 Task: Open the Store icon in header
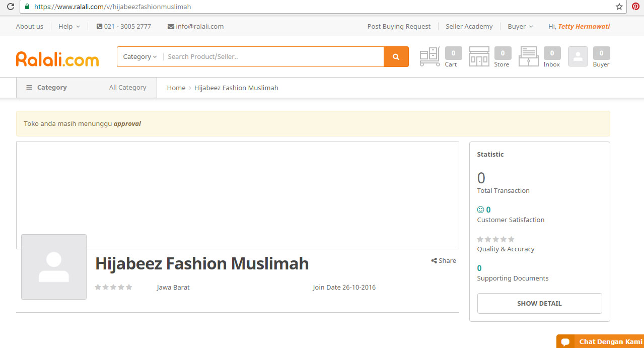(x=479, y=56)
